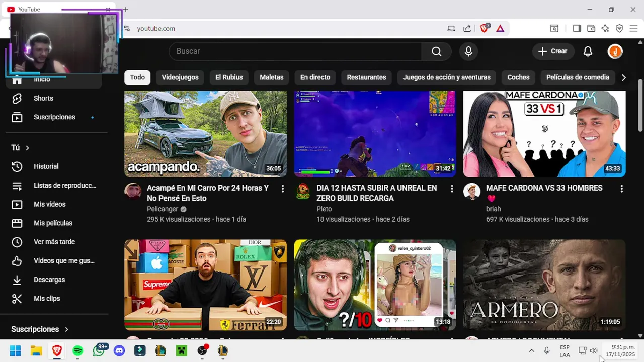Open Mis clips
This screenshot has width=644, height=362.
pyautogui.click(x=54, y=299)
